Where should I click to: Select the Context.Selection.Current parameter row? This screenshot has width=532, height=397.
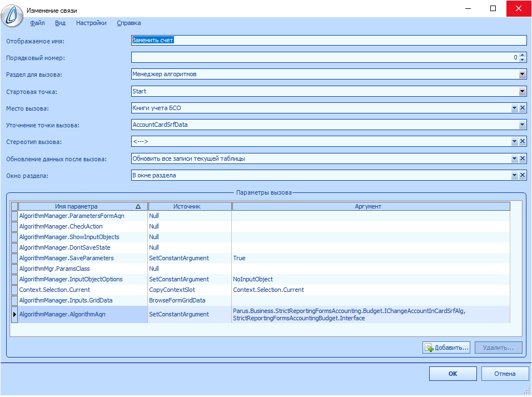click(54, 290)
